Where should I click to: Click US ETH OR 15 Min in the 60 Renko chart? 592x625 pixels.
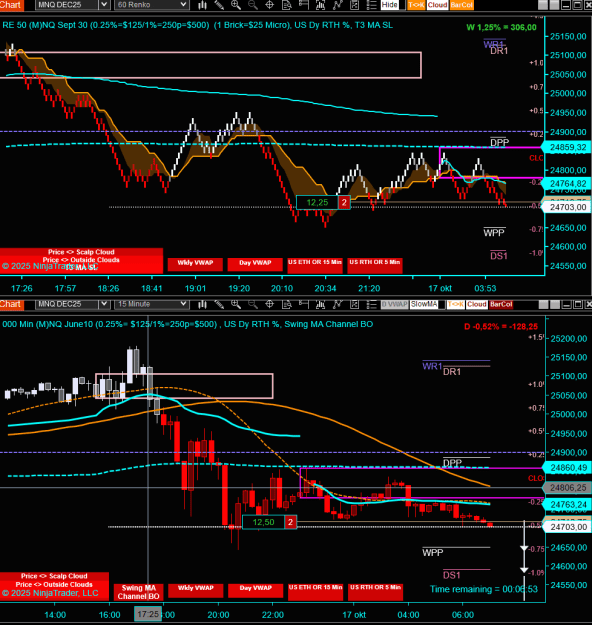(315, 265)
